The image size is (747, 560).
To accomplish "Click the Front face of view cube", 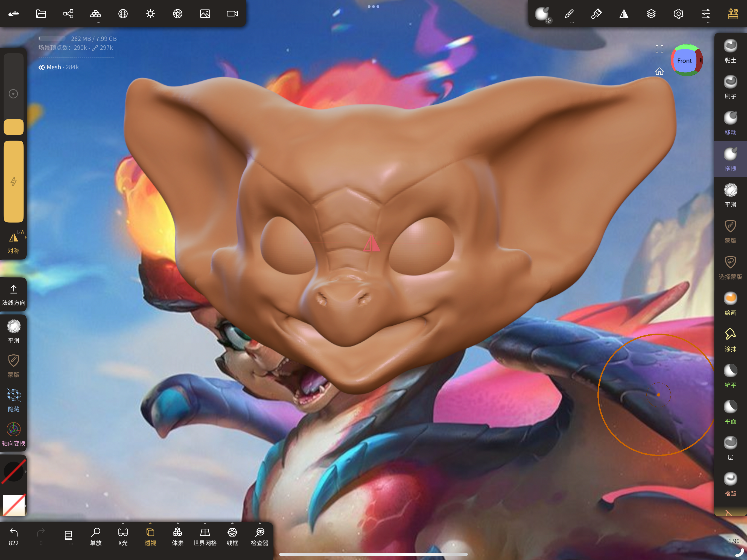I will click(x=684, y=61).
